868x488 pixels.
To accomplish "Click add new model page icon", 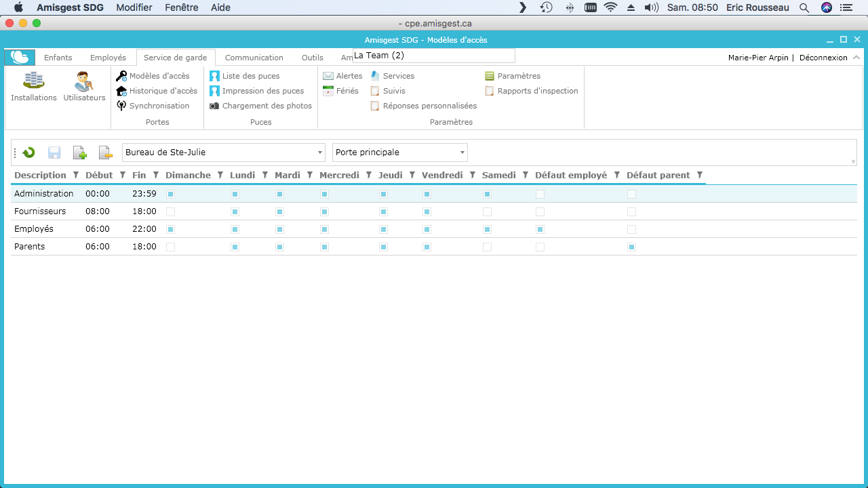I will [x=80, y=152].
